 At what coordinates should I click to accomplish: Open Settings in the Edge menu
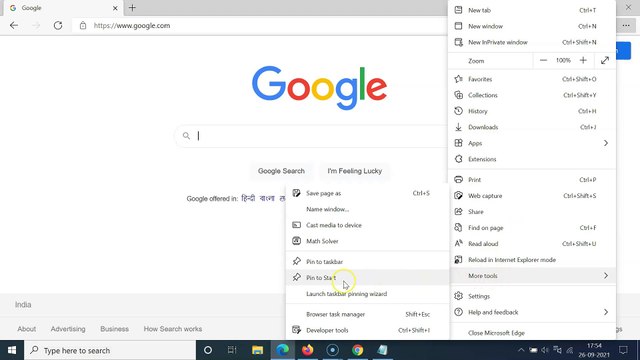[531, 296]
